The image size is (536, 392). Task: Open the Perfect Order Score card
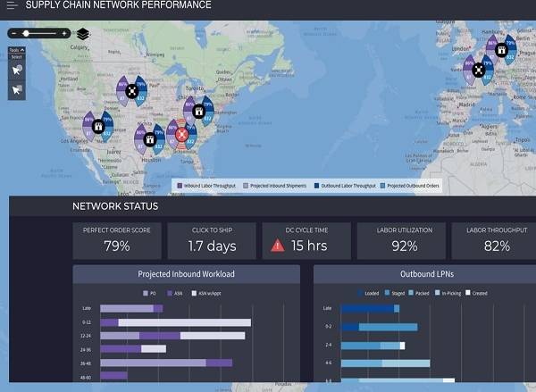pos(116,239)
